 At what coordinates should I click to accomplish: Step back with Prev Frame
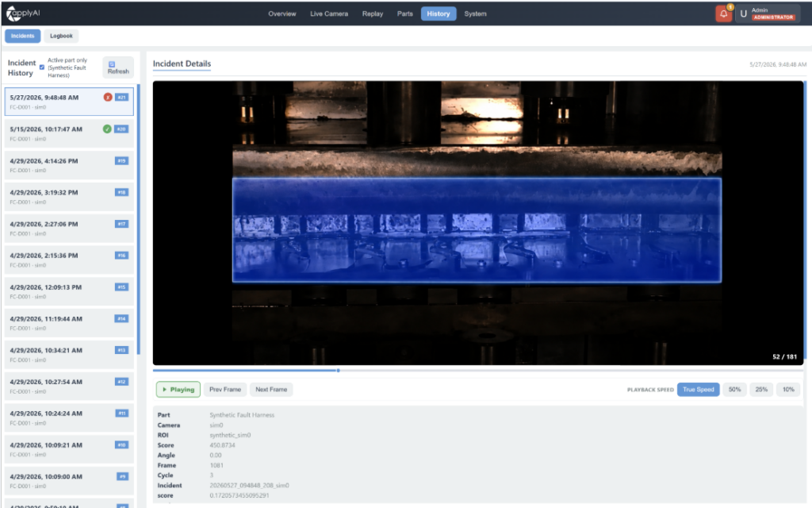224,389
